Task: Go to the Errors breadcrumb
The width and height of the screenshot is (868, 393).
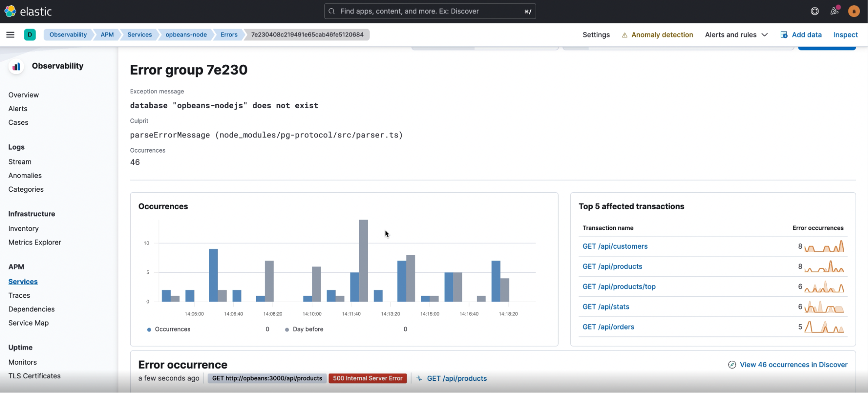Action: (229, 35)
